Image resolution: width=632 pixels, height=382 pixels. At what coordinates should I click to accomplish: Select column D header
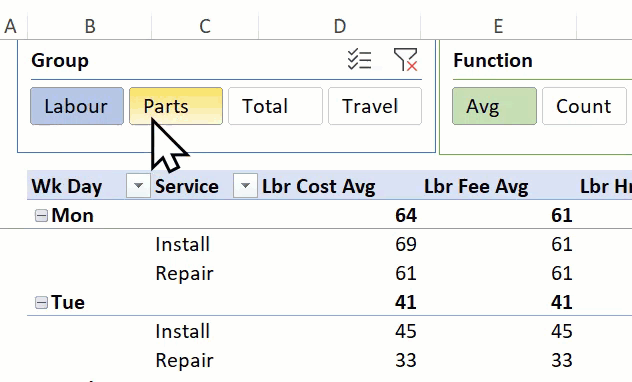(339, 26)
